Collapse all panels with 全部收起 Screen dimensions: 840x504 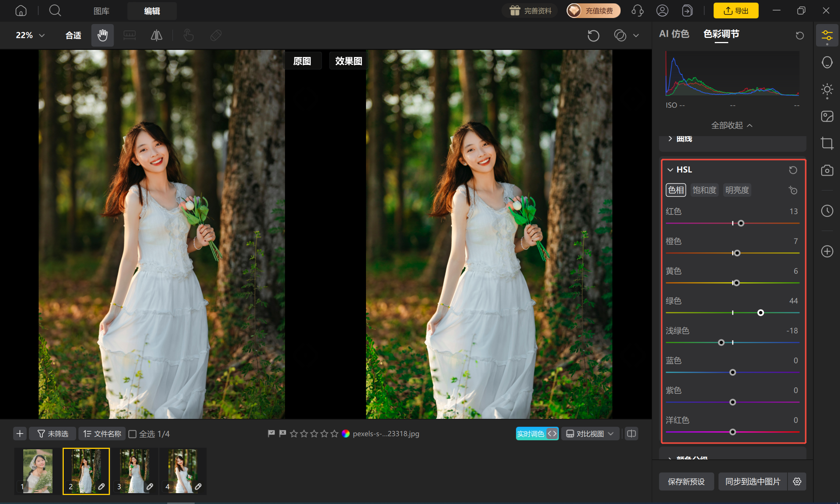click(x=732, y=125)
